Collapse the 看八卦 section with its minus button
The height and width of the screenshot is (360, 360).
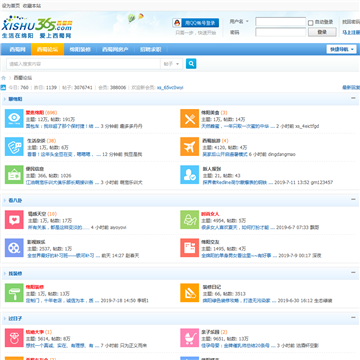353,200
